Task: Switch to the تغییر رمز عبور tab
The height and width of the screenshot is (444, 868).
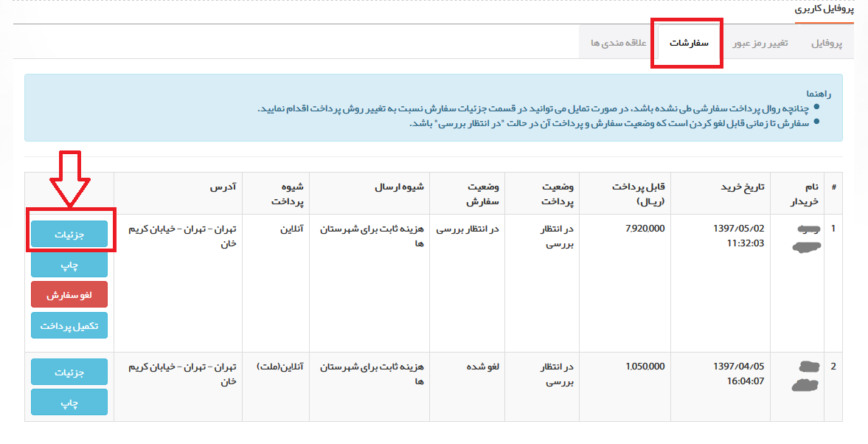Action: pyautogui.click(x=760, y=44)
